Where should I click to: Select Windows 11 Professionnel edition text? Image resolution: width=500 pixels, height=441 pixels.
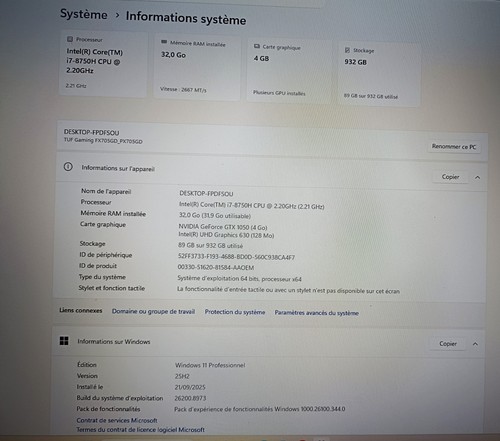(210, 365)
